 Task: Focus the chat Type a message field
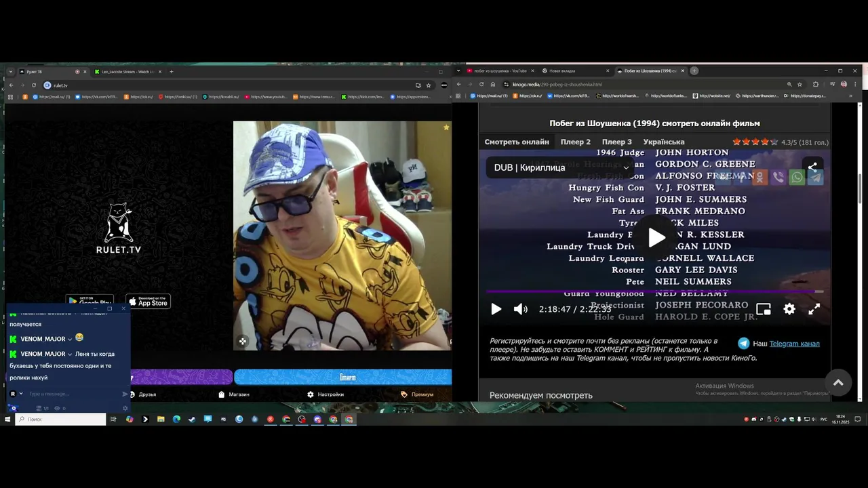pyautogui.click(x=73, y=394)
